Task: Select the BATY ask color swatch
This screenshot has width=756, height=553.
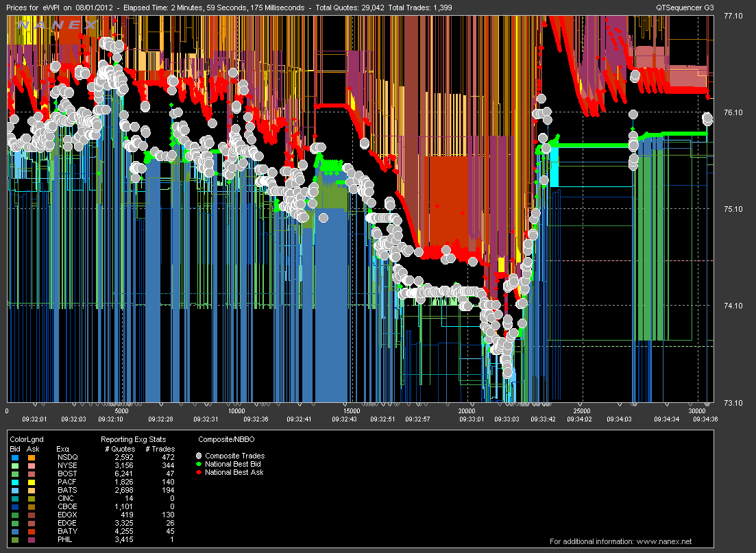Action: pyautogui.click(x=31, y=531)
